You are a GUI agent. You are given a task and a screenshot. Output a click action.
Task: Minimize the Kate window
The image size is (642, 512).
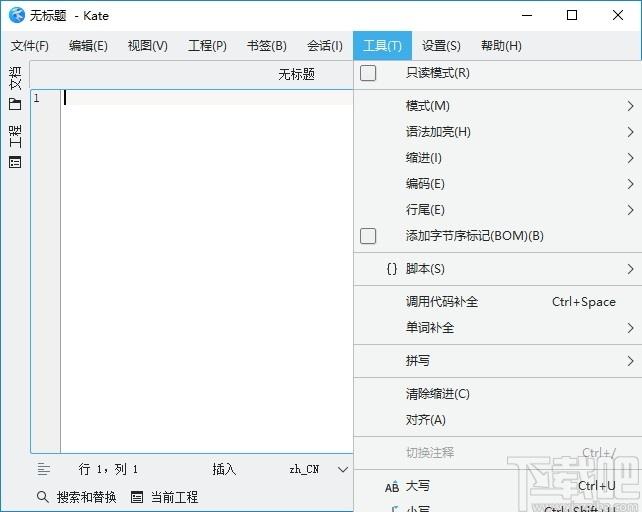(527, 16)
